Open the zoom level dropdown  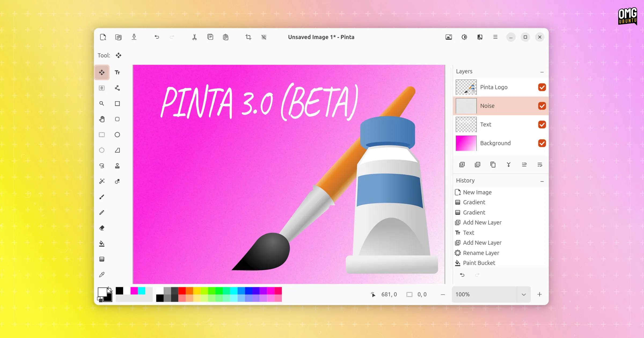(x=524, y=295)
